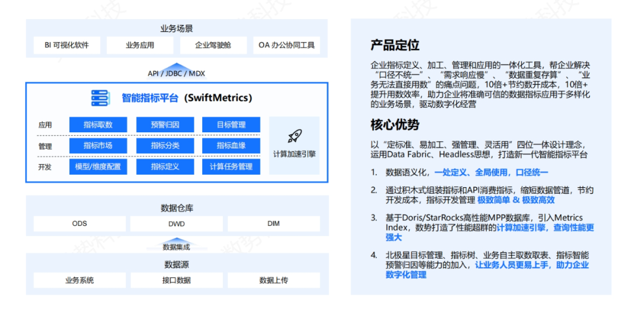644x310 pixels.
Task: Click the 应用 row label
Action: (45, 125)
